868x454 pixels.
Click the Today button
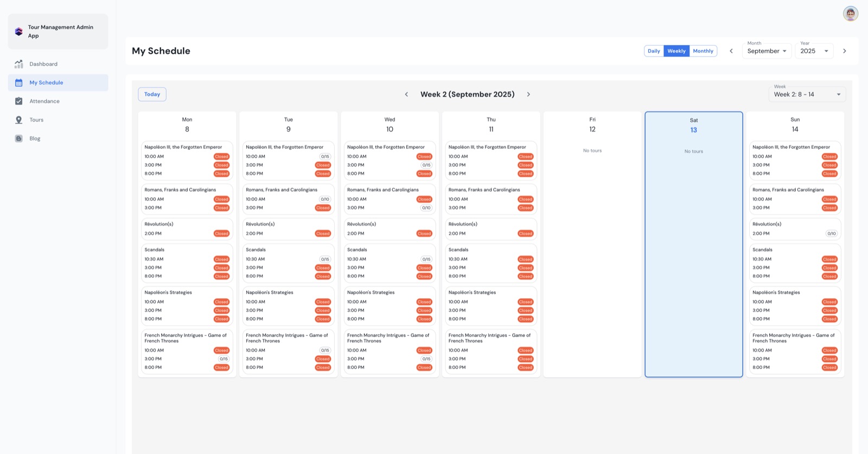[x=152, y=94]
